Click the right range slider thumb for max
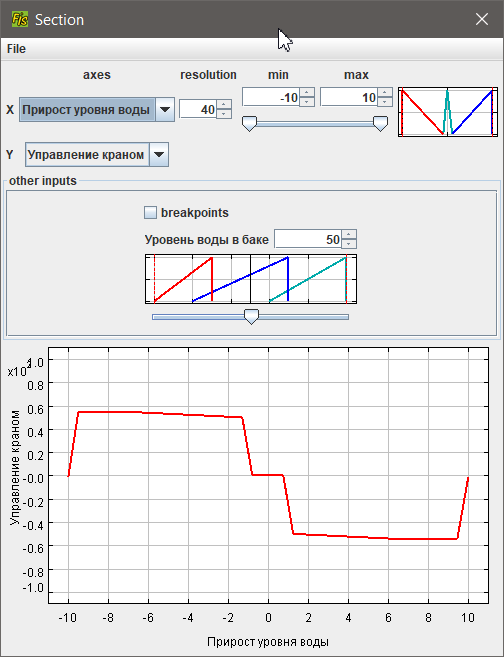This screenshot has width=504, height=657. tap(380, 124)
